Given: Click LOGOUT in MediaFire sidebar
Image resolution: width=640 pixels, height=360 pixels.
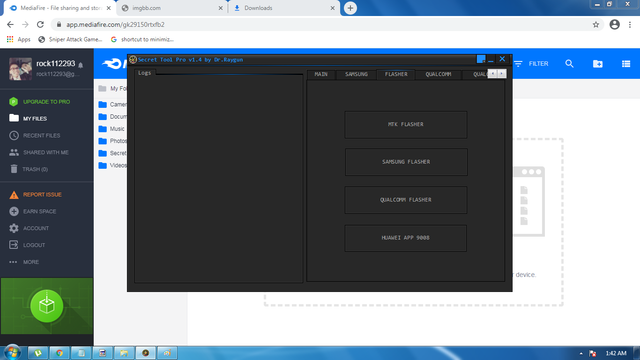Looking at the screenshot, I should pyautogui.click(x=27, y=245).
